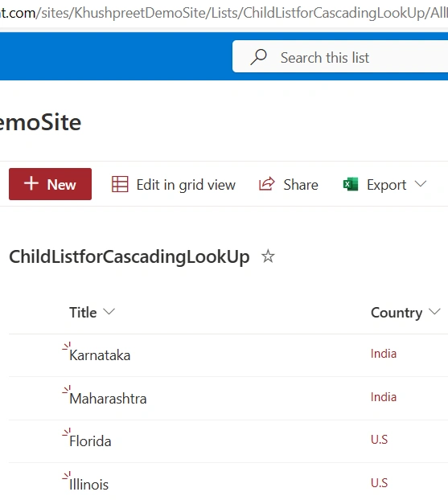448x500 pixels.
Task: Click the plus icon on New
Action: [31, 183]
